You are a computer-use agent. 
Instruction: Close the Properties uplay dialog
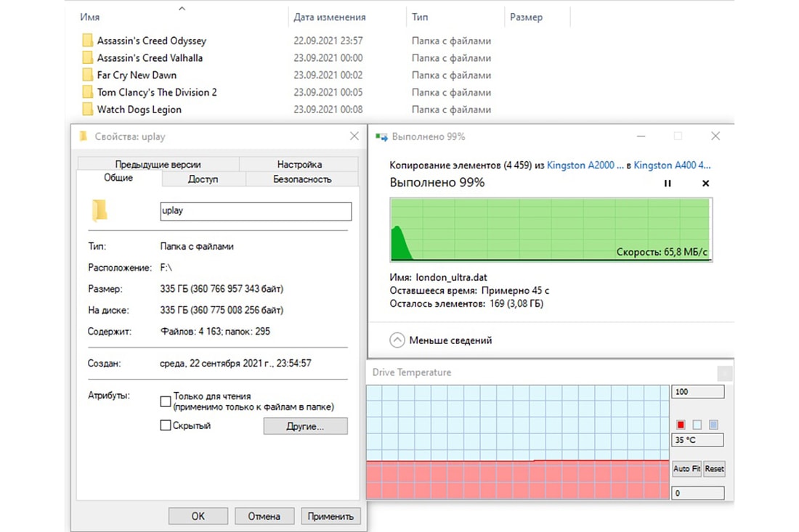click(354, 136)
